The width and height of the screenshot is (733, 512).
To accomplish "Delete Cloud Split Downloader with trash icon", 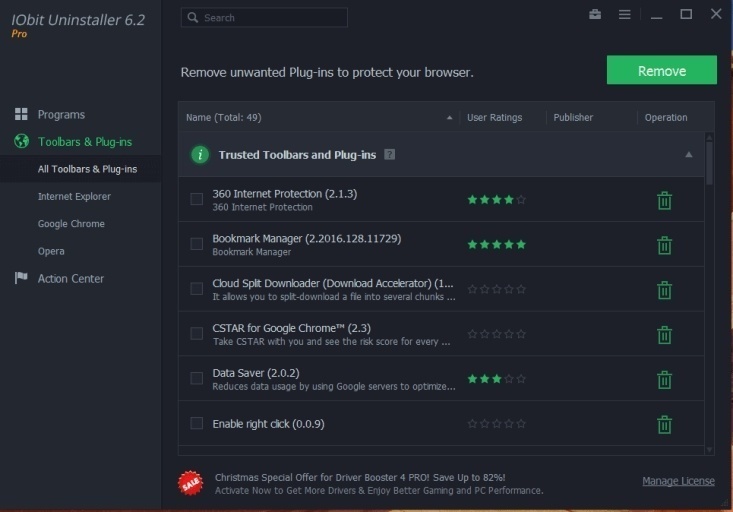I will click(664, 290).
